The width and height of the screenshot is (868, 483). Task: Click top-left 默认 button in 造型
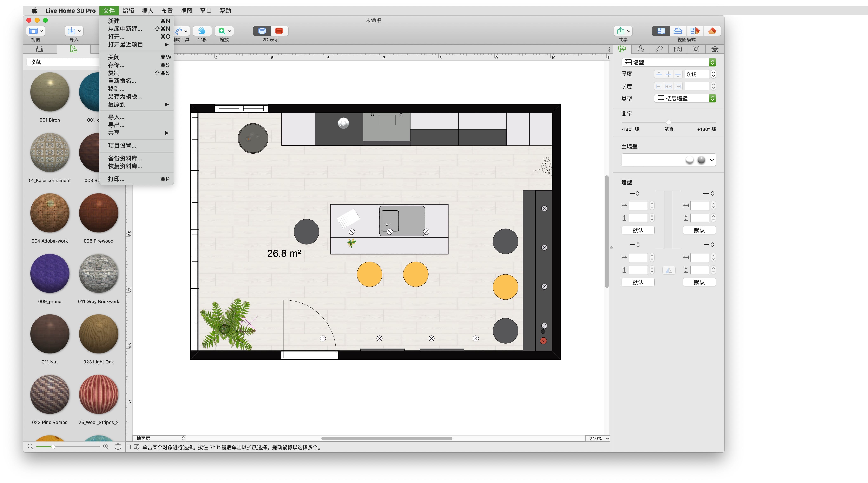pyautogui.click(x=638, y=230)
